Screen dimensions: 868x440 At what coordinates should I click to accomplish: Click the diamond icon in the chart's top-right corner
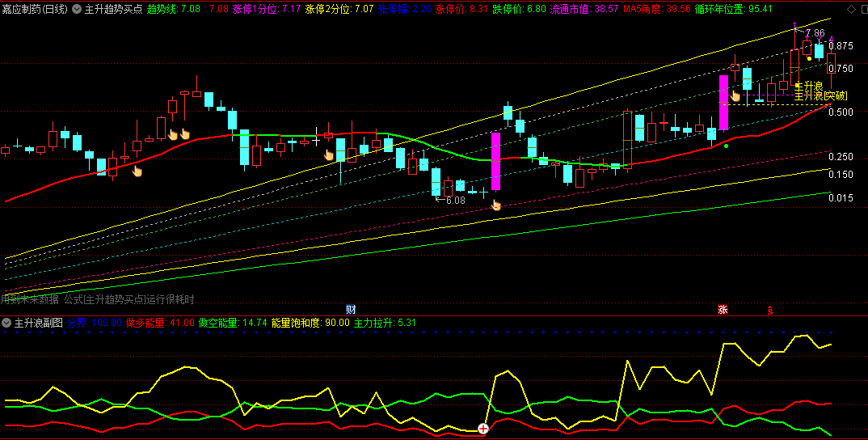point(850,10)
